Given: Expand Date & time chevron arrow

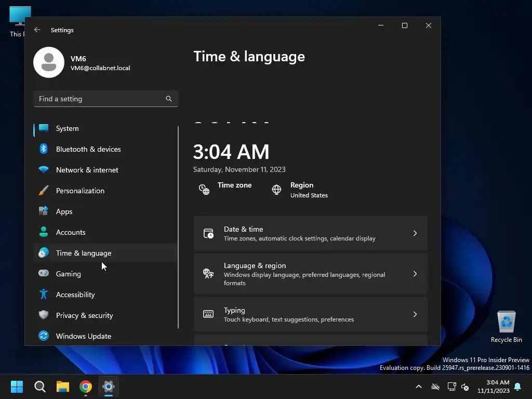Looking at the screenshot, I should (415, 233).
